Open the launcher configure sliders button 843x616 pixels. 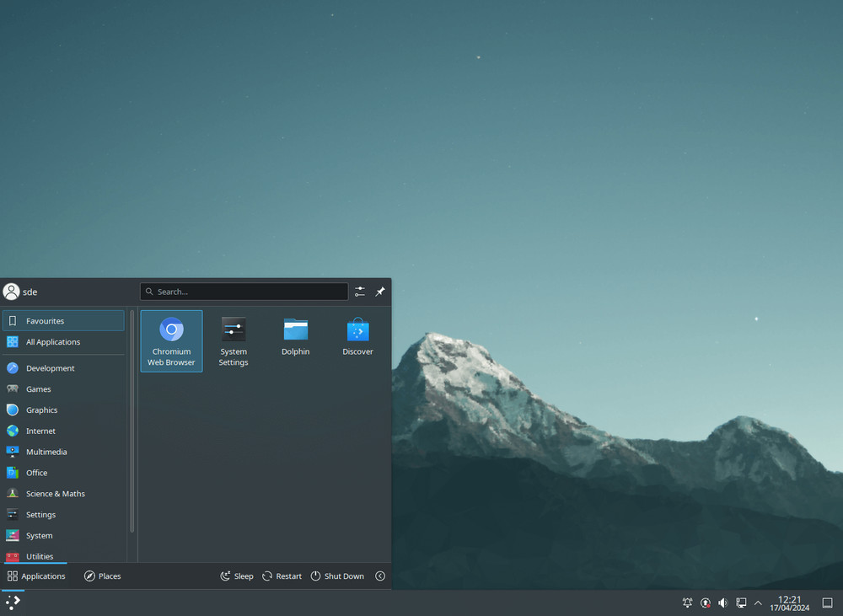pyautogui.click(x=360, y=292)
